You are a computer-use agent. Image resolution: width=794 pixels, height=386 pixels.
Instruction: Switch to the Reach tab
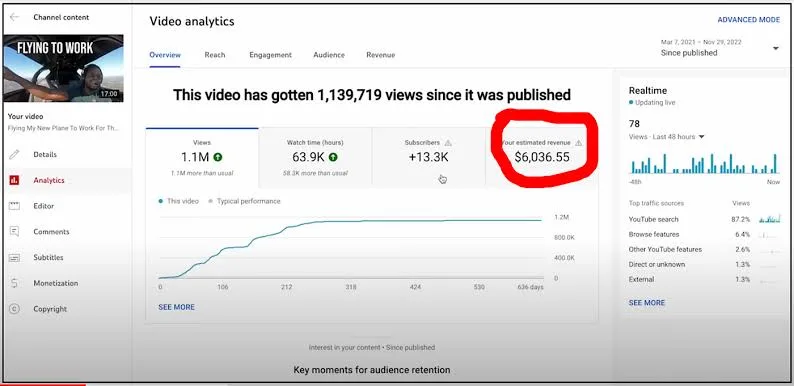tap(215, 55)
